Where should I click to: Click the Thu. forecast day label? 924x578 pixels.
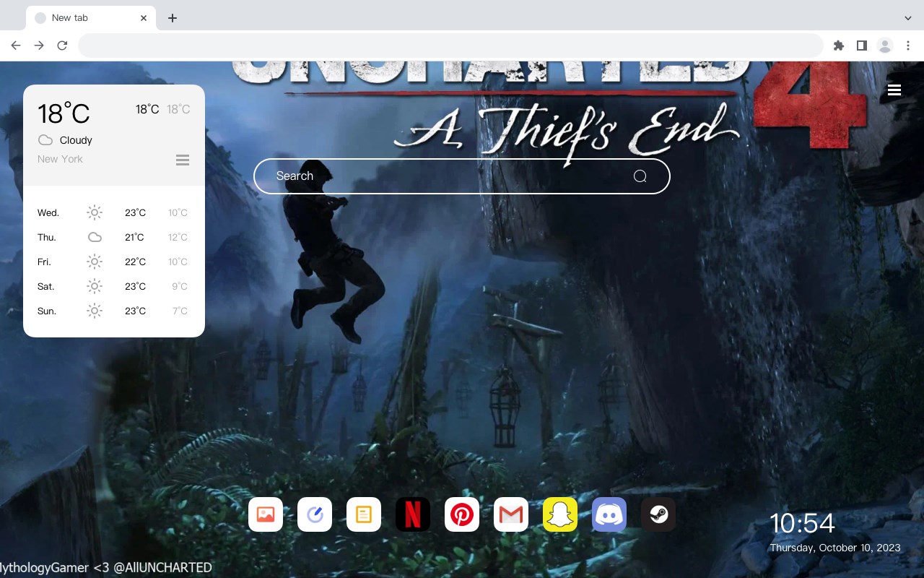click(47, 237)
